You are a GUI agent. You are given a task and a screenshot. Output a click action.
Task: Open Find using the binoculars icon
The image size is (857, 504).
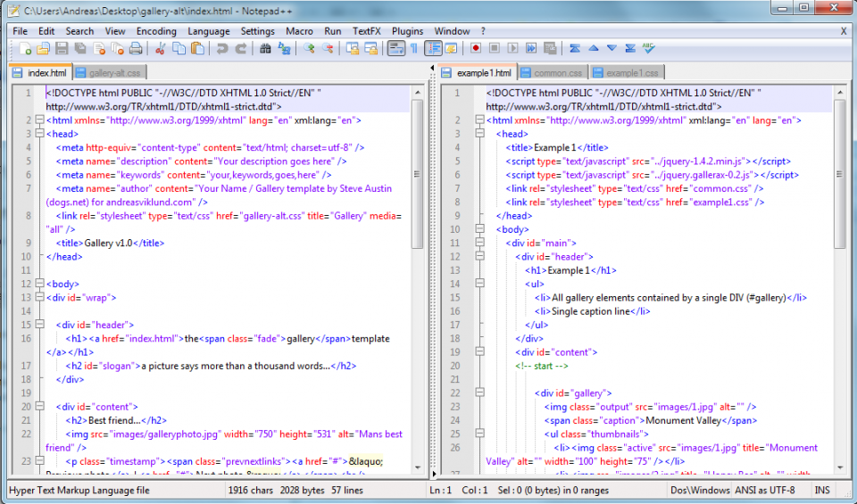tap(265, 48)
